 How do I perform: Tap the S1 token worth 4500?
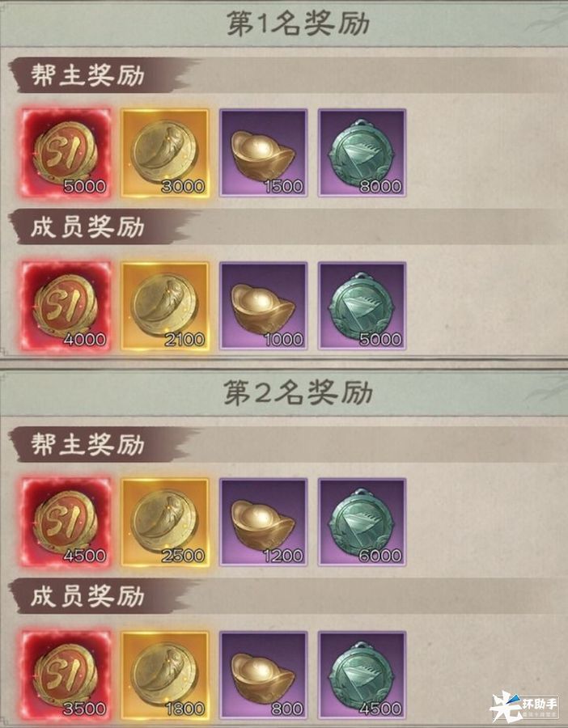66,522
